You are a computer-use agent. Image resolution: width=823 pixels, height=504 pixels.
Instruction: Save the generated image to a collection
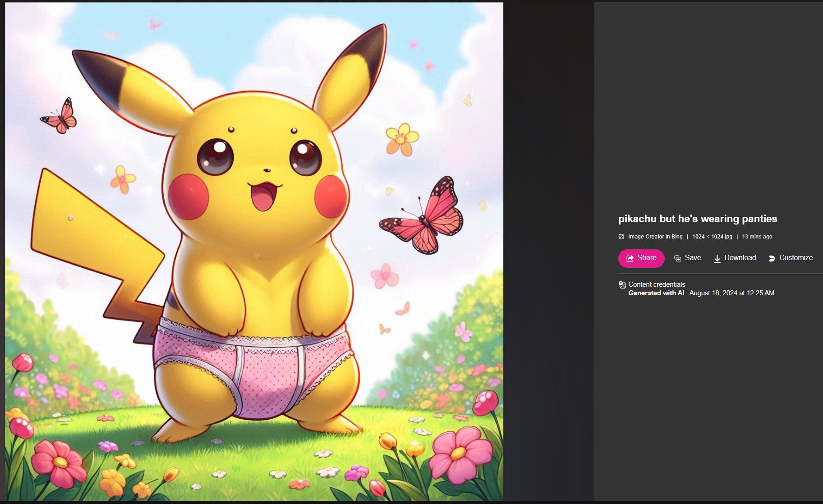click(687, 258)
